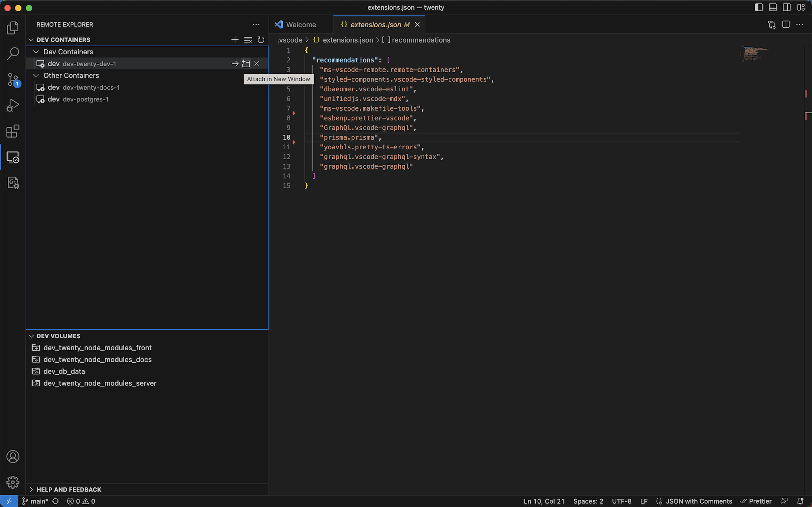Toggle Secondary Side Bar layout button
This screenshot has height=507, width=812.
(x=787, y=7)
